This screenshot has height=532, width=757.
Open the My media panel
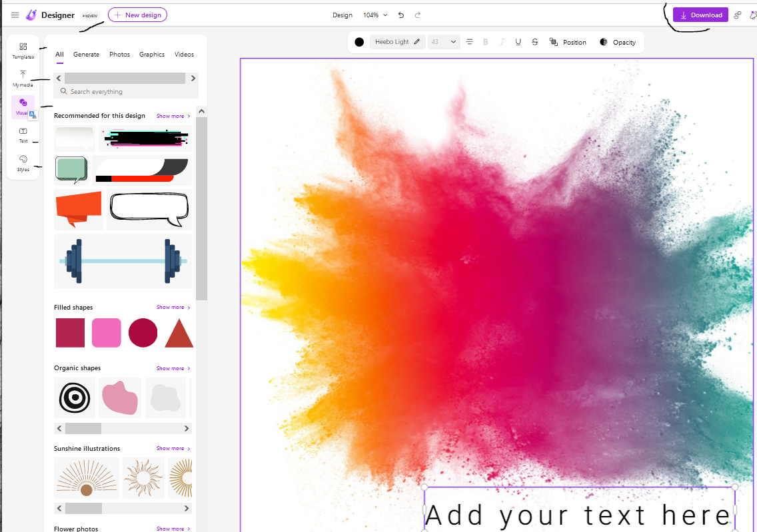click(23, 78)
